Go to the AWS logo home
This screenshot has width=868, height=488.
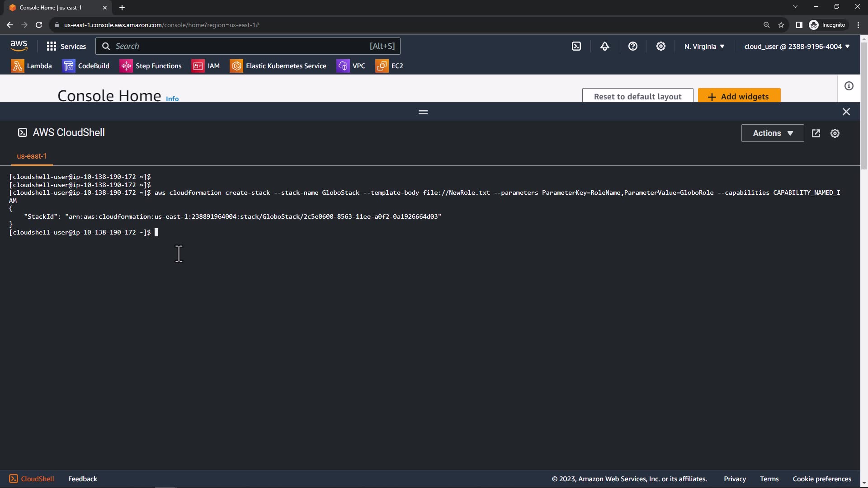(x=19, y=46)
